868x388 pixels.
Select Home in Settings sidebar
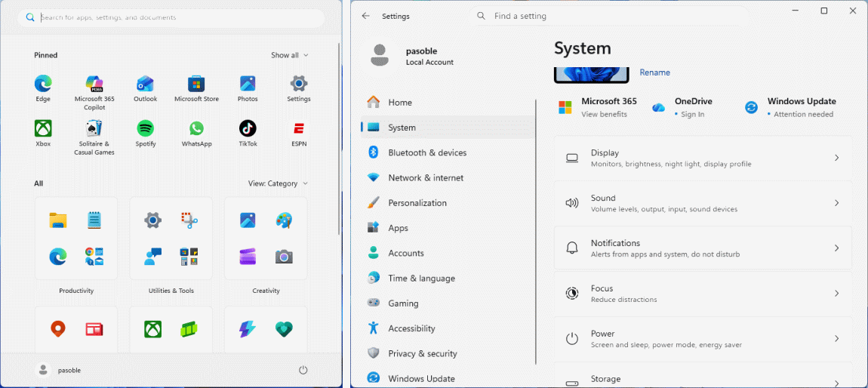(448, 103)
